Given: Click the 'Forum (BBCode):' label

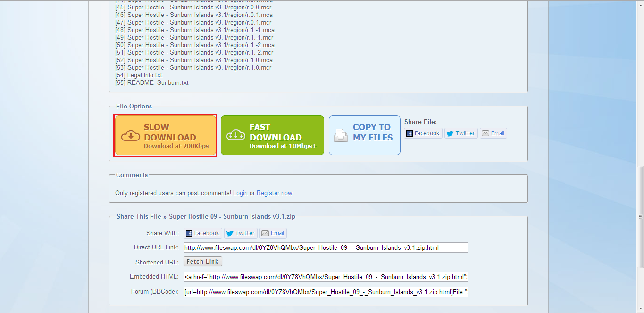Looking at the screenshot, I should (155, 292).
